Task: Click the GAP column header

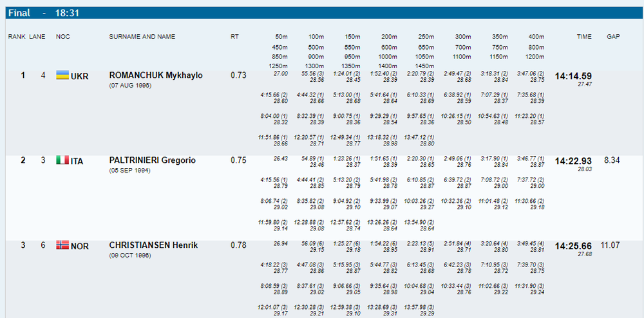Action: [x=613, y=37]
